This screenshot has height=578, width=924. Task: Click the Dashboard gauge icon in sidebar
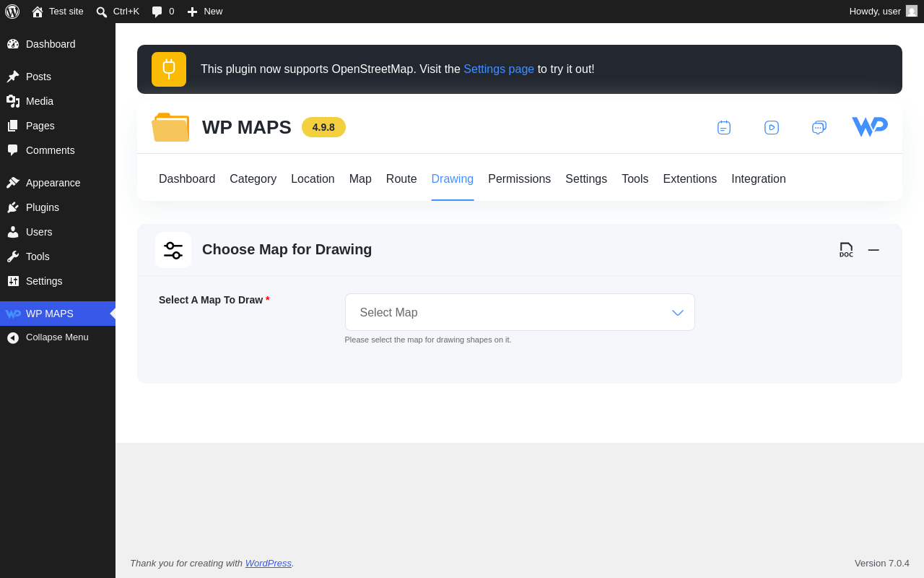13,44
